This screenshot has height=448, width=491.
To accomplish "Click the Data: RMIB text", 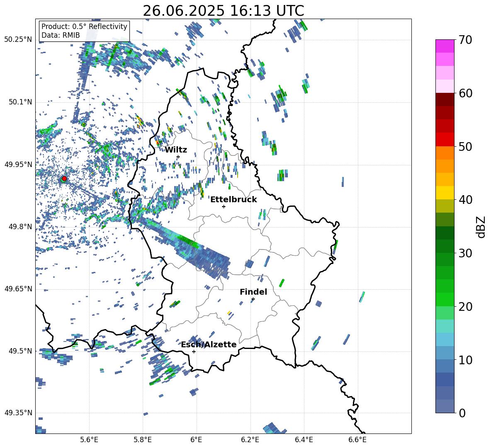I will pos(61,35).
